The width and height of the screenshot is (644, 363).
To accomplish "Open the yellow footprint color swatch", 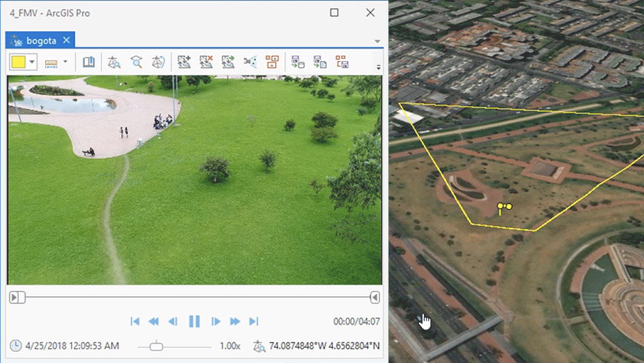I will 19,62.
